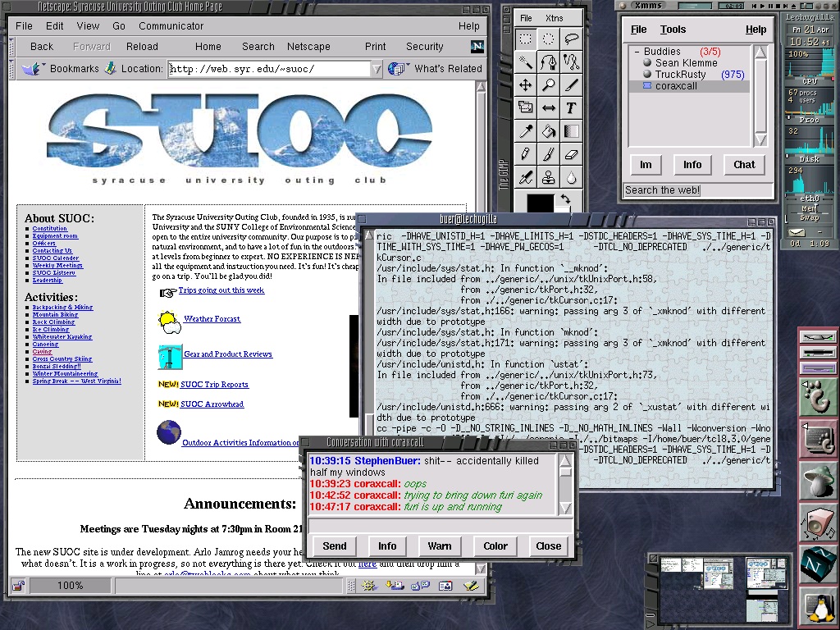Viewport: 840px width, 630px height.
Task: Select the GIMP flip tool
Action: point(549,107)
